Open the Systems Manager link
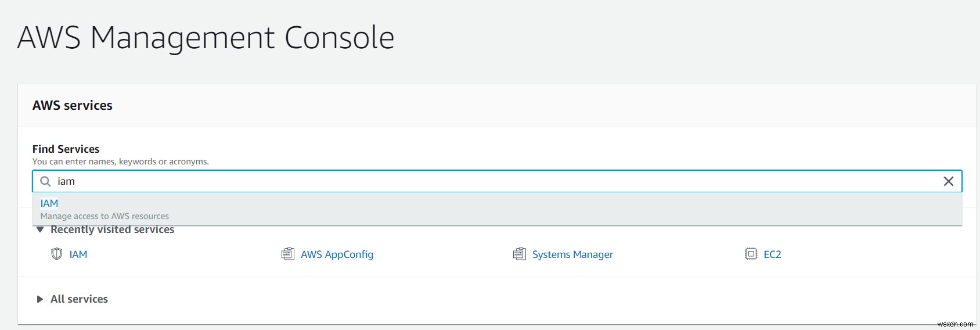Screen dimensions: 980x330 572,254
